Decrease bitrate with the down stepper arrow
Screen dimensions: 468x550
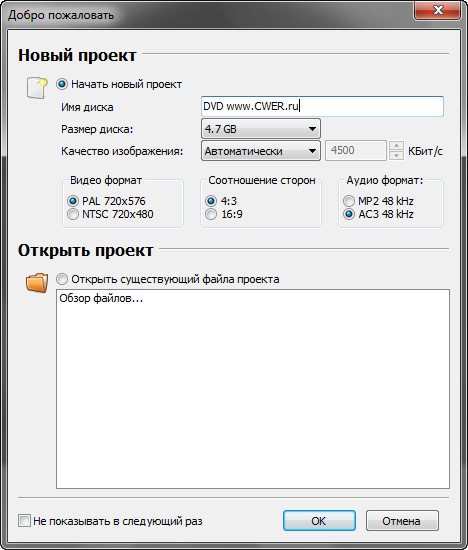click(x=396, y=155)
